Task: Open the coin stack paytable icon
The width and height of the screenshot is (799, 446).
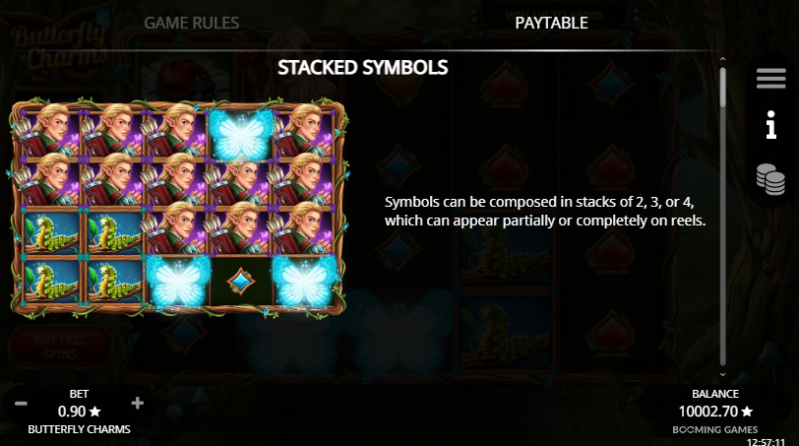Action: click(771, 179)
